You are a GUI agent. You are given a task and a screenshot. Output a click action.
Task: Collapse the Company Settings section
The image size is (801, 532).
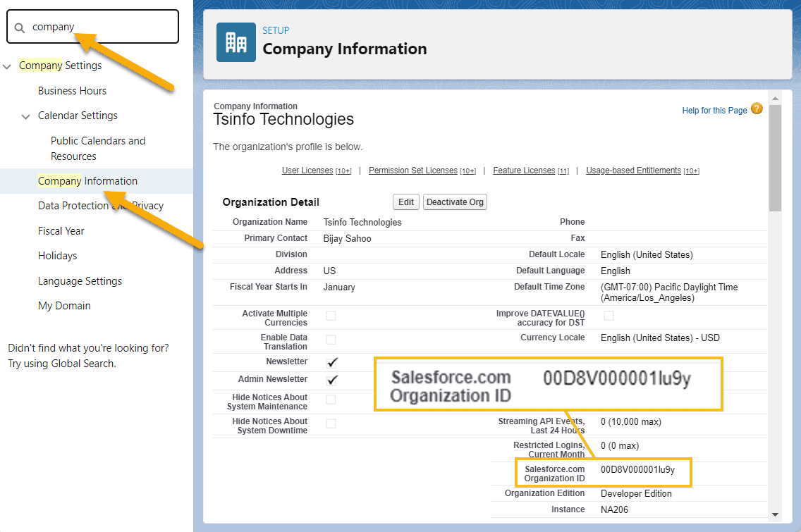(7, 65)
